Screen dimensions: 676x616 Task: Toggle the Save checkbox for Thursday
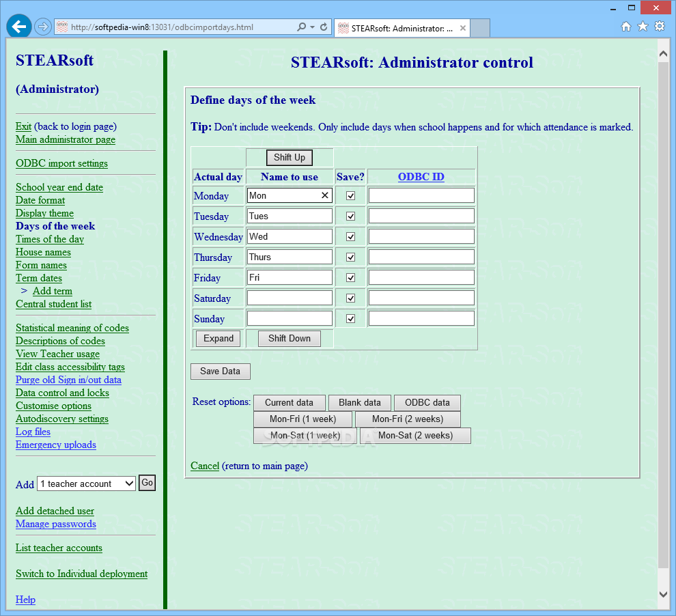click(x=350, y=257)
